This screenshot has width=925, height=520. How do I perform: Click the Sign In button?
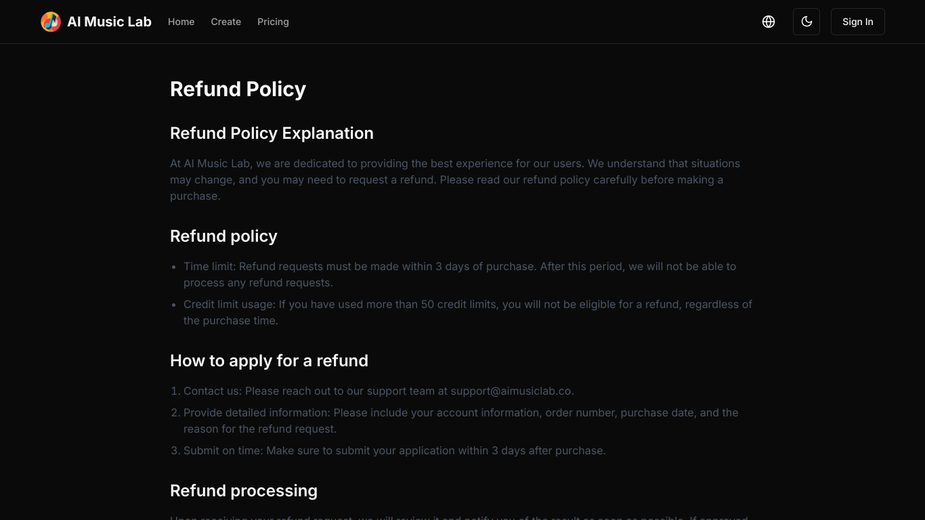(x=858, y=22)
